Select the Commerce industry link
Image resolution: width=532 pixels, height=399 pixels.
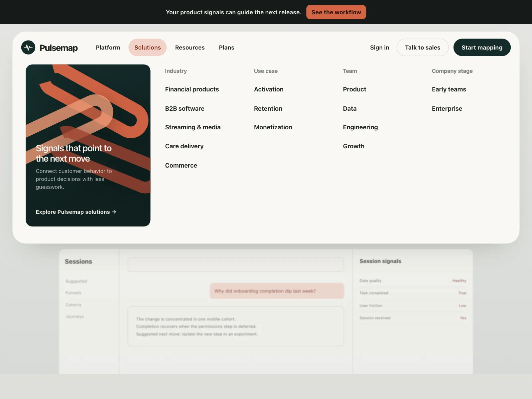181,165
